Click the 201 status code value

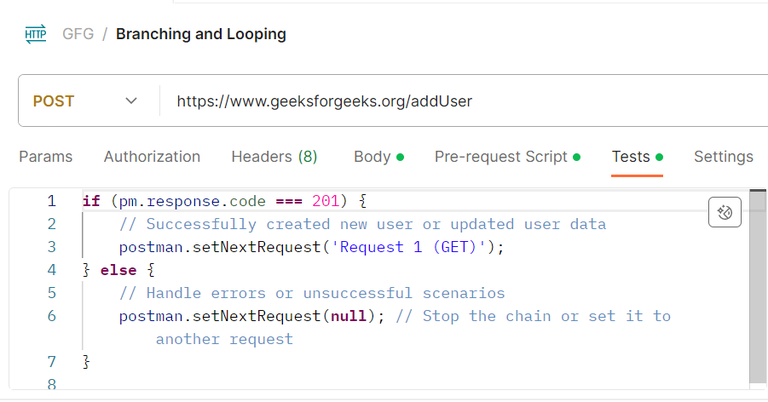coord(326,201)
